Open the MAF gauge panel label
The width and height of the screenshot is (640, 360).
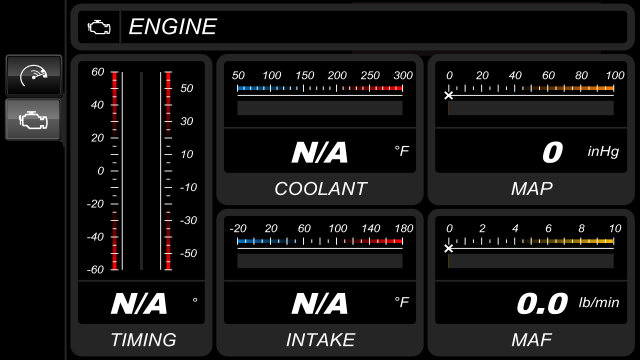click(x=531, y=340)
